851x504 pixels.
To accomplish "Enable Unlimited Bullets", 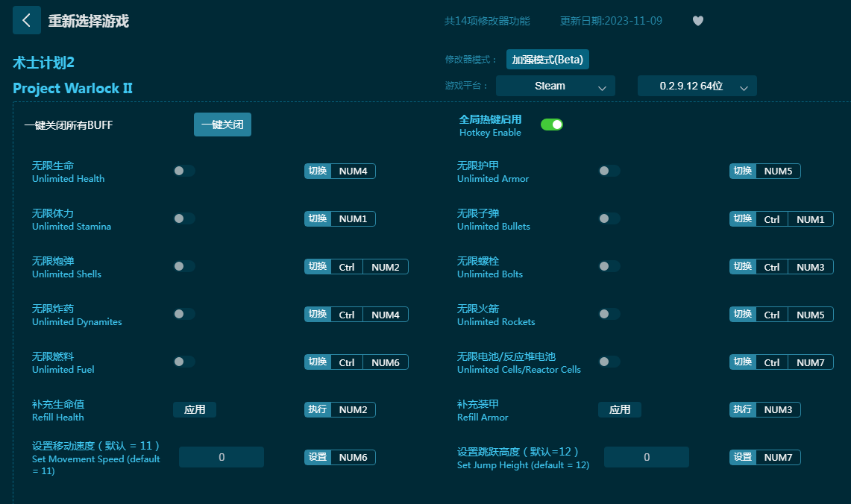I will point(609,218).
